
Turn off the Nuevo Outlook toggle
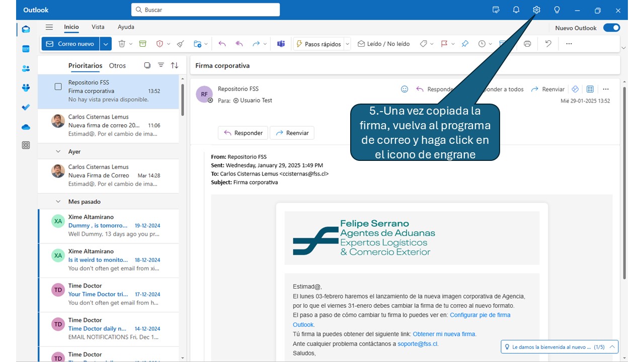612,28
